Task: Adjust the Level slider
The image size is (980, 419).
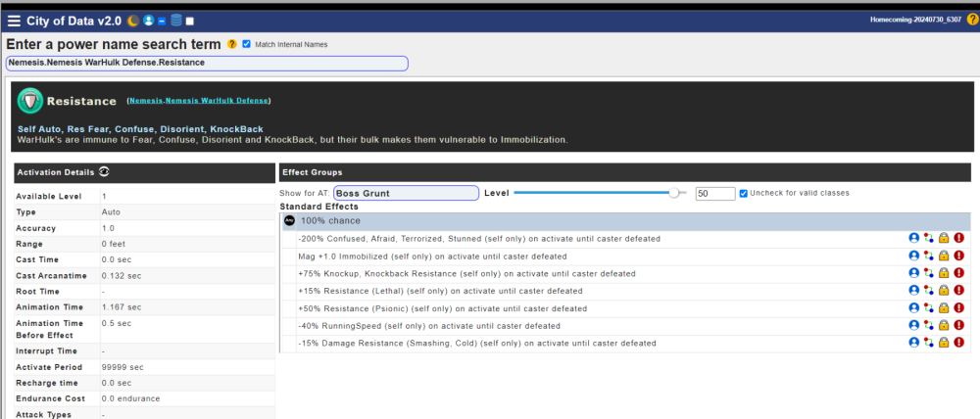Action: click(673, 193)
